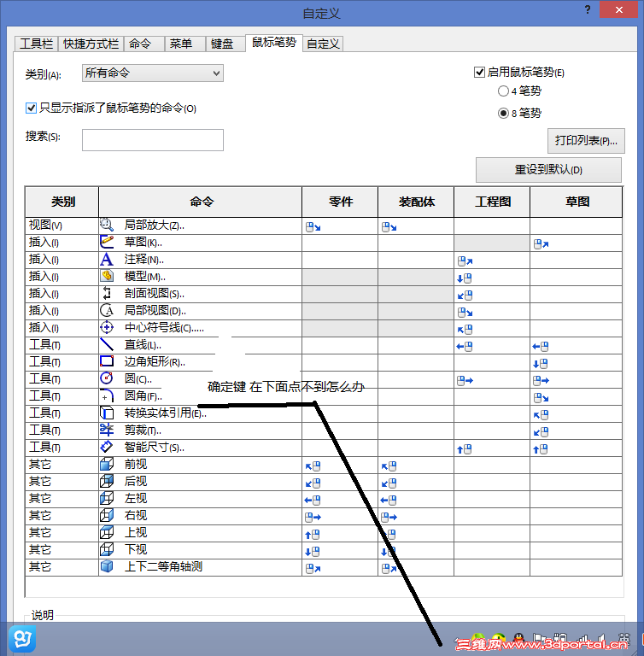Click the 打印列表 button
The height and width of the screenshot is (656, 644).
[586, 141]
